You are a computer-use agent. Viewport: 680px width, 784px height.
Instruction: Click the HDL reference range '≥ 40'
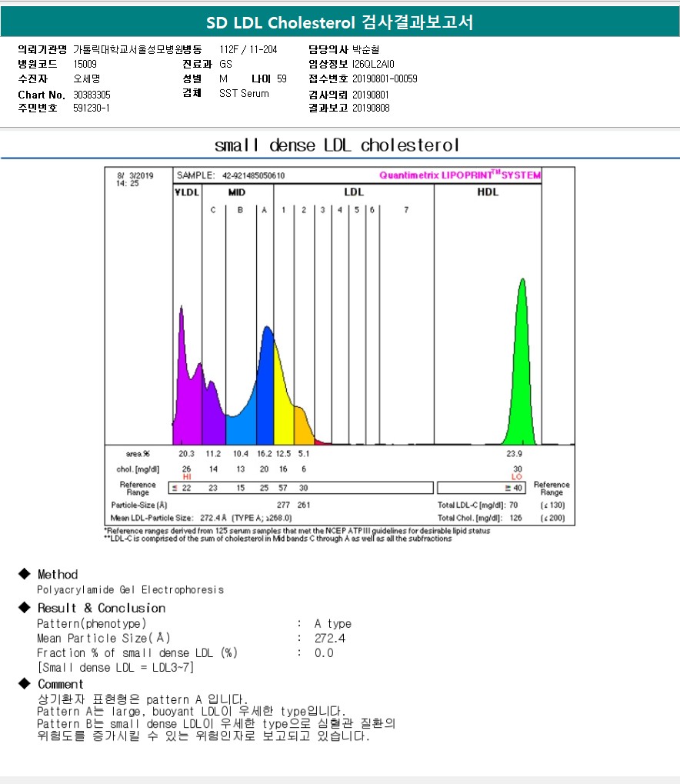point(514,488)
